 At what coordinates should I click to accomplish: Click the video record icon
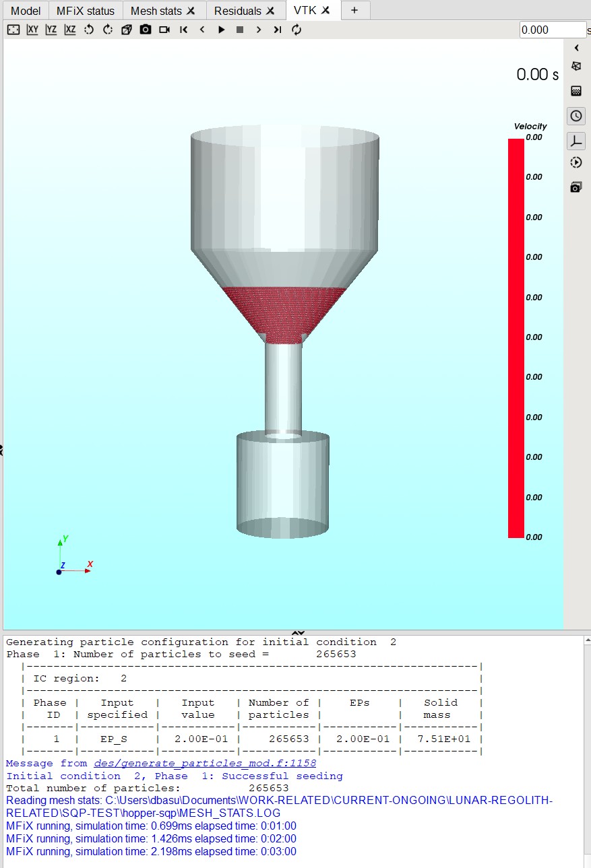164,30
